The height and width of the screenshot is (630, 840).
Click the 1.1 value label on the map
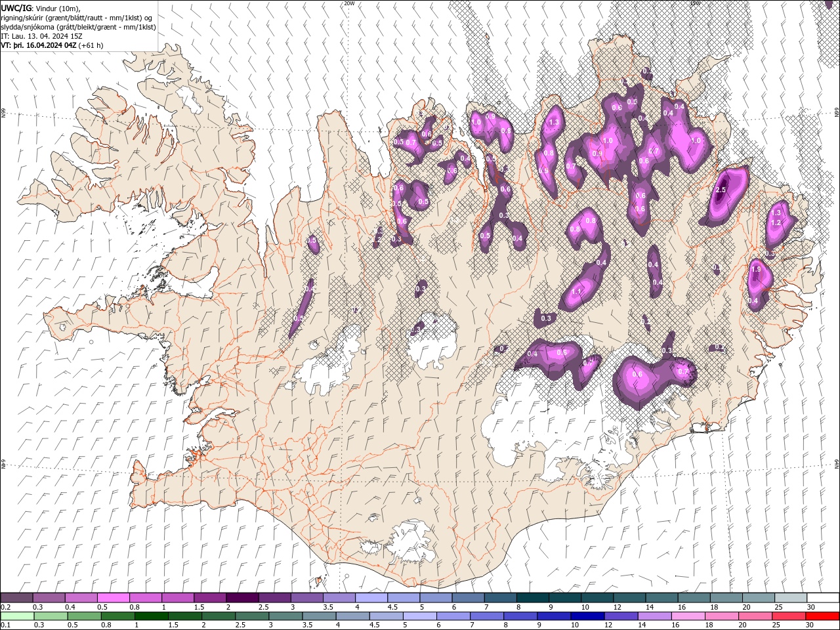tap(577, 291)
